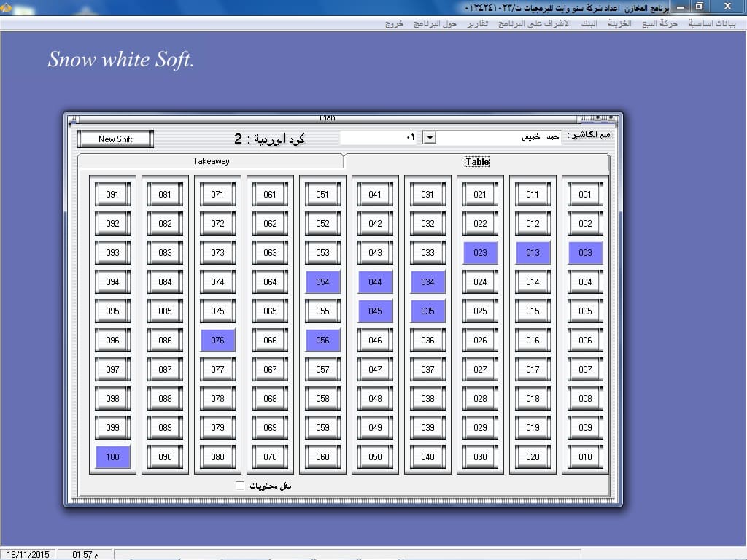Image resolution: width=747 pixels, height=560 pixels.
Task: Select occupied table 003
Action: click(585, 253)
